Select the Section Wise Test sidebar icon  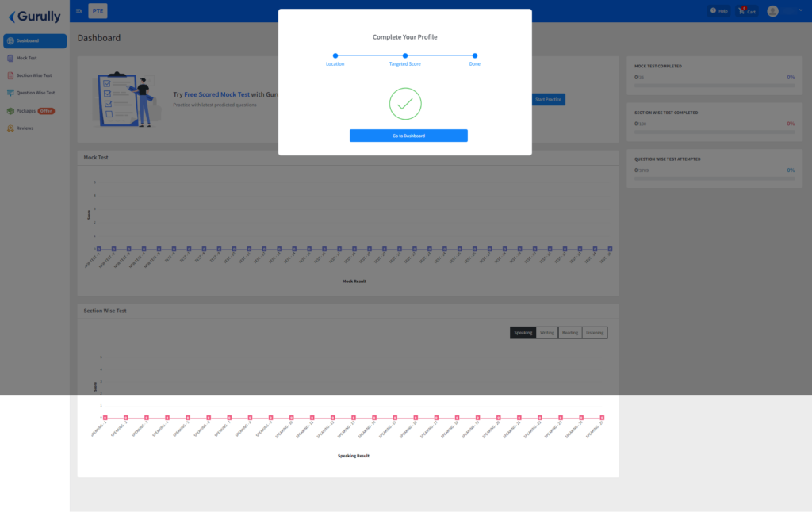pos(10,75)
